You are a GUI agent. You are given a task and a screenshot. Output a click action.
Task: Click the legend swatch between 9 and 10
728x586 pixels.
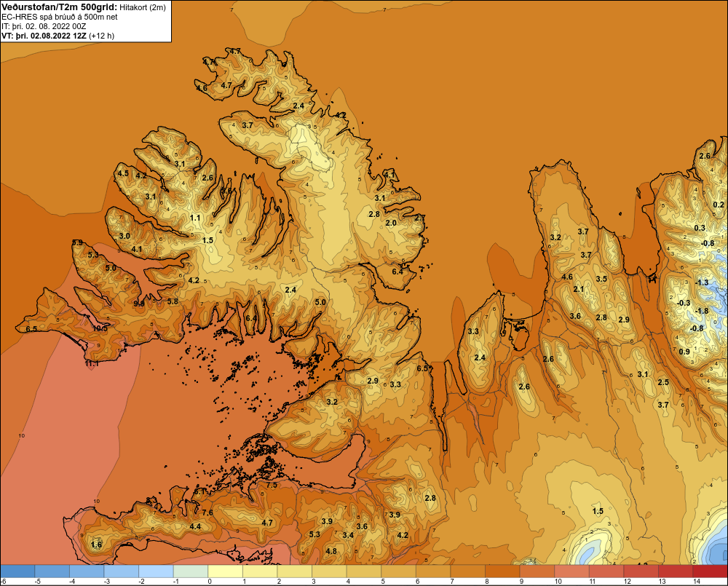(x=538, y=571)
